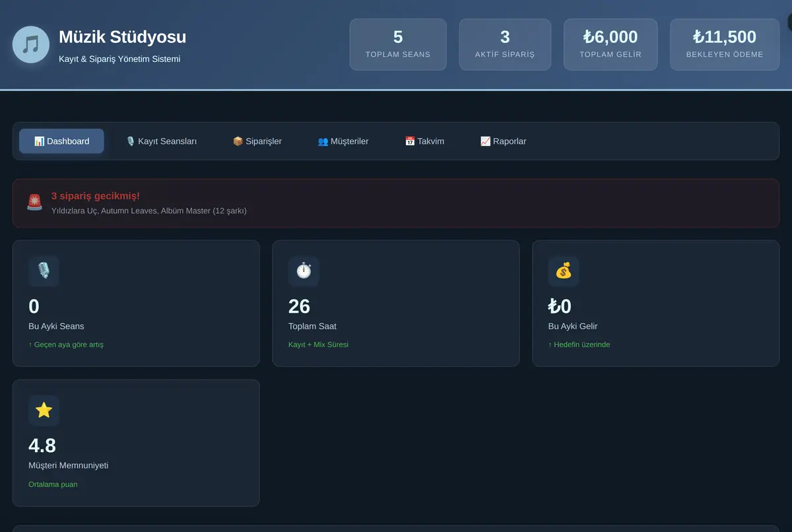Select the Raporlar tab
The height and width of the screenshot is (532, 792).
pos(503,141)
